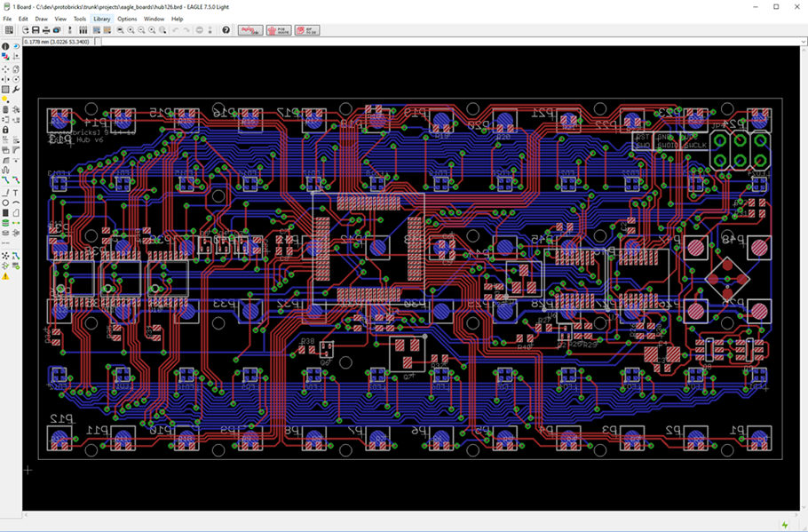
Task: Select the Move tool
Action: tap(5, 69)
